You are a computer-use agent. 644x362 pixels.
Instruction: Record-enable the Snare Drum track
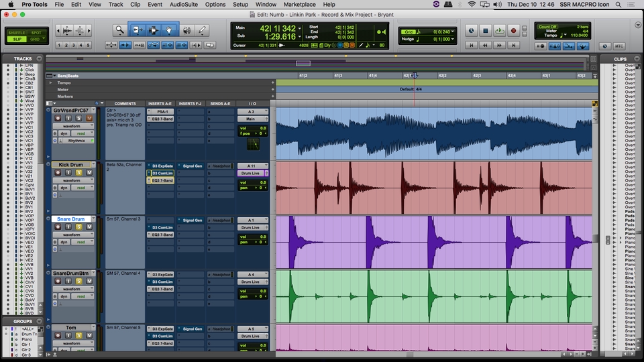pyautogui.click(x=58, y=227)
